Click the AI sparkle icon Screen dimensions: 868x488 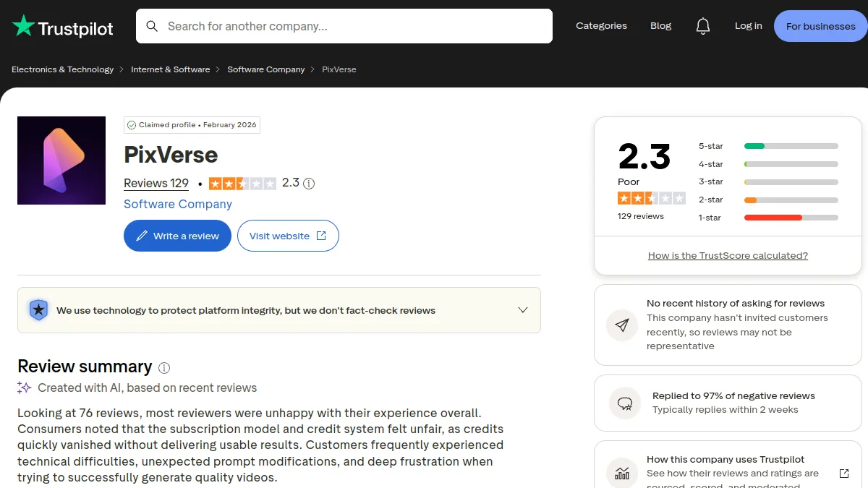tap(24, 388)
